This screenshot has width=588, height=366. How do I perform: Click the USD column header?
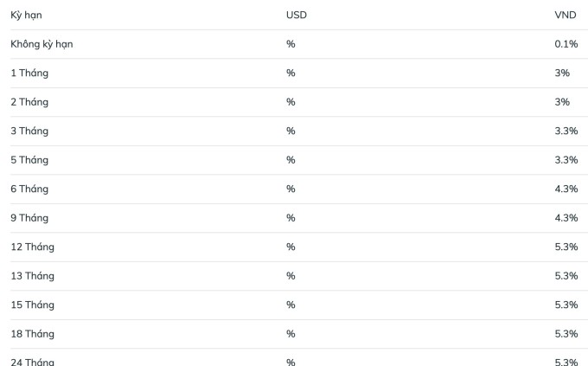coord(297,15)
